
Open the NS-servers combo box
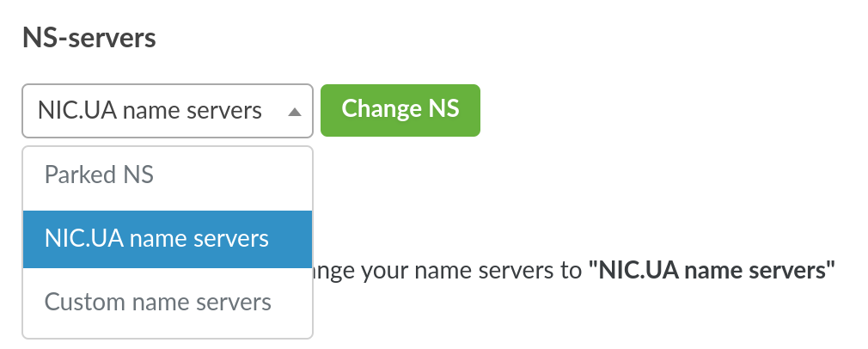coord(167,110)
